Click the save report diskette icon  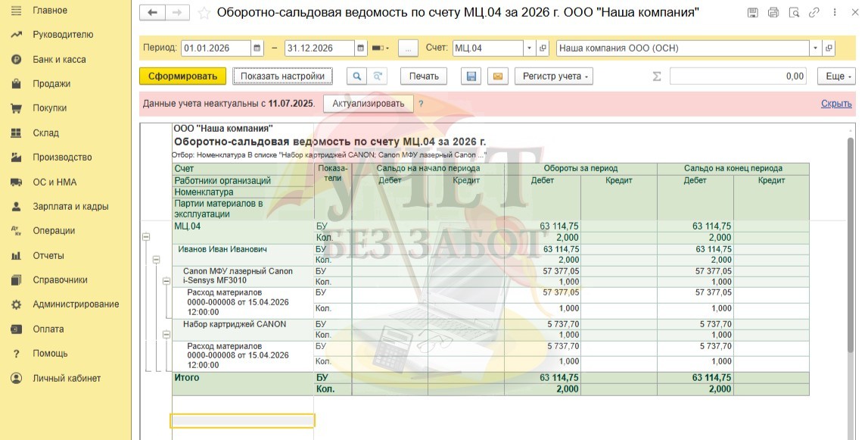[x=471, y=76]
